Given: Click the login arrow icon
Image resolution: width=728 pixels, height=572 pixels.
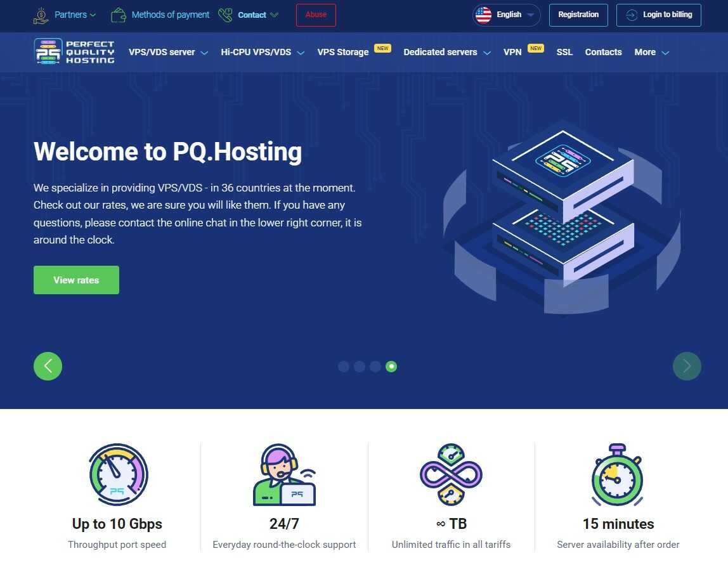Looking at the screenshot, I should [x=632, y=15].
